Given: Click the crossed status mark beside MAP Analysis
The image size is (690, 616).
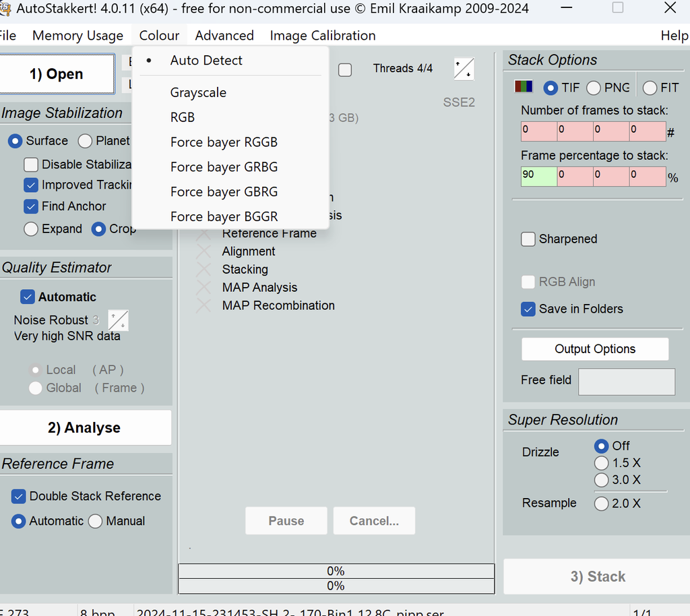Looking at the screenshot, I should click(203, 287).
